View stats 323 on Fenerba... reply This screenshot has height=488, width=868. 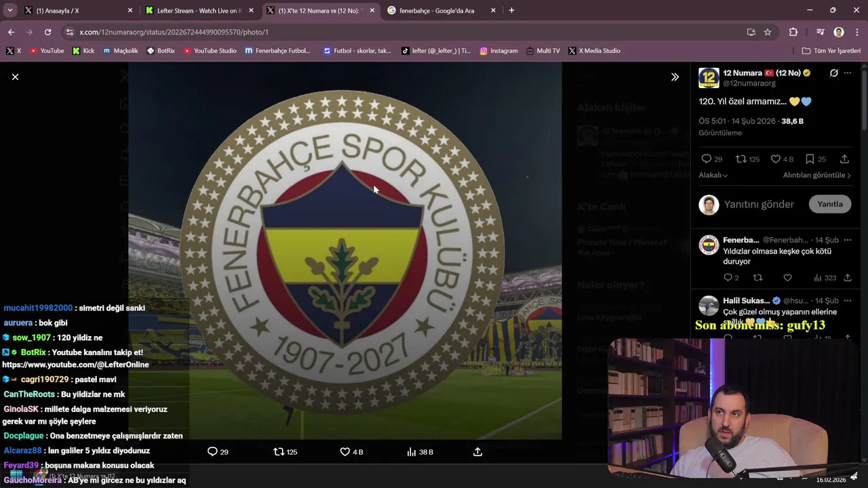[x=825, y=278]
